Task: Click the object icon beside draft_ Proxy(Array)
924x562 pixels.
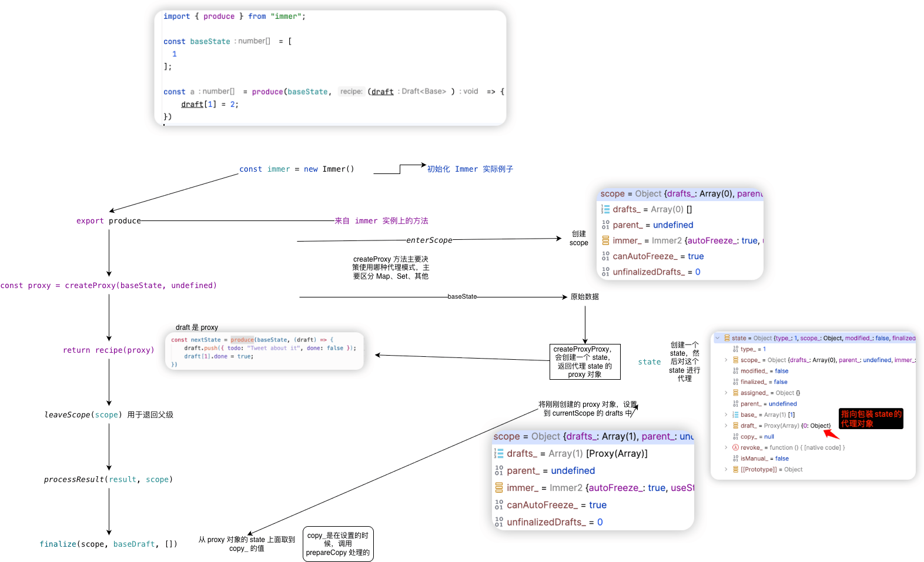Action: pos(735,426)
